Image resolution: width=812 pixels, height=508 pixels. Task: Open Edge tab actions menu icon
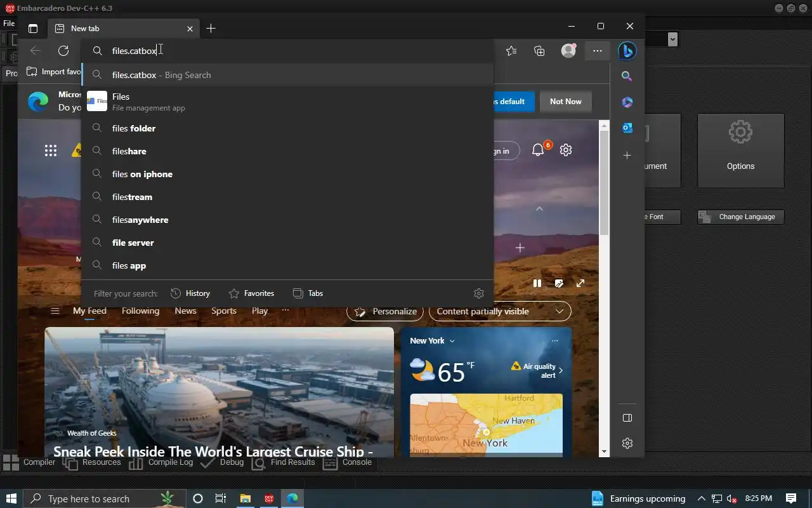[33, 29]
